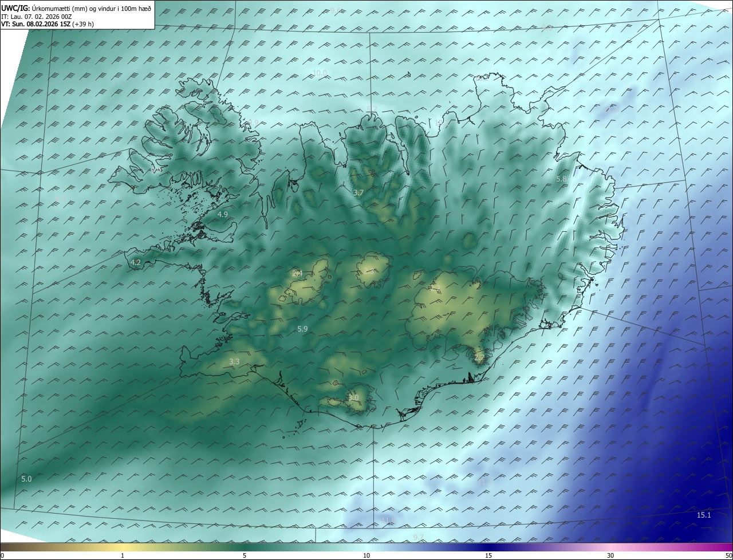The width and height of the screenshot is (733, 560).
Task: Click the 11.6 value south of Iceland
Action: tap(389, 520)
